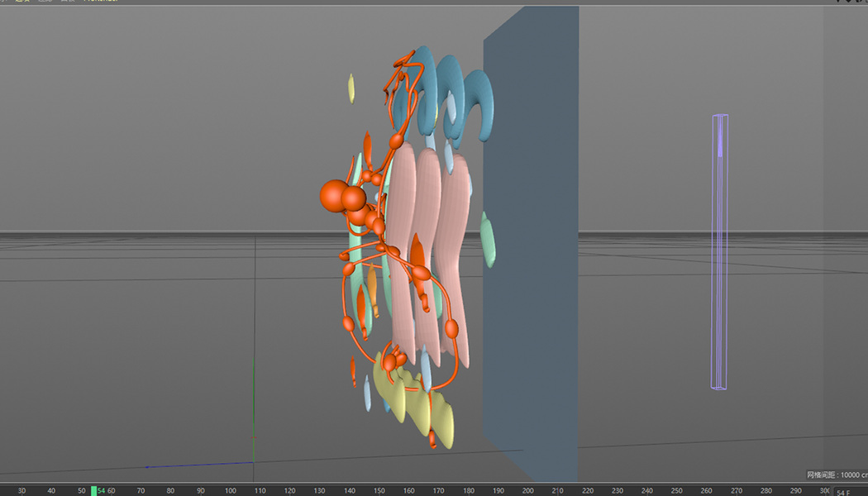Select the blue-gray plane object
The height and width of the screenshot is (496, 868).
pyautogui.click(x=532, y=244)
